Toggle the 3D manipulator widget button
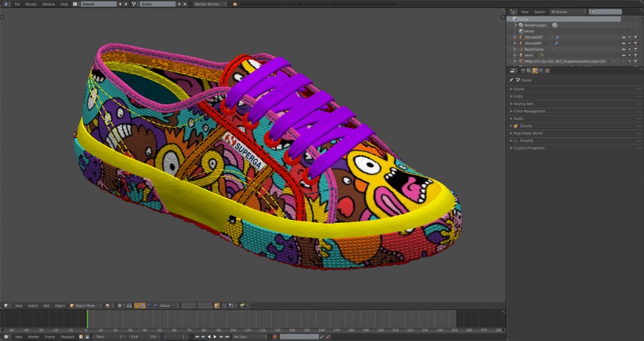Screen dimensions: 644x341 tap(138, 306)
